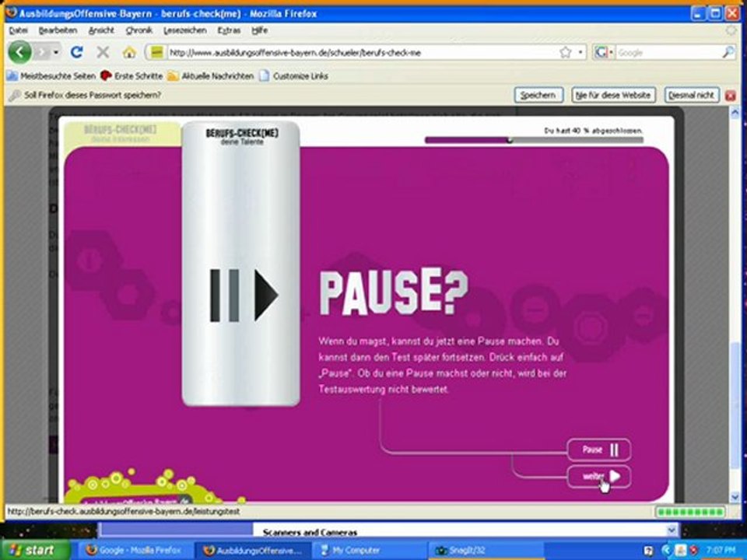747x560 pixels.
Task: Click the weiter button
Action: 599,476
